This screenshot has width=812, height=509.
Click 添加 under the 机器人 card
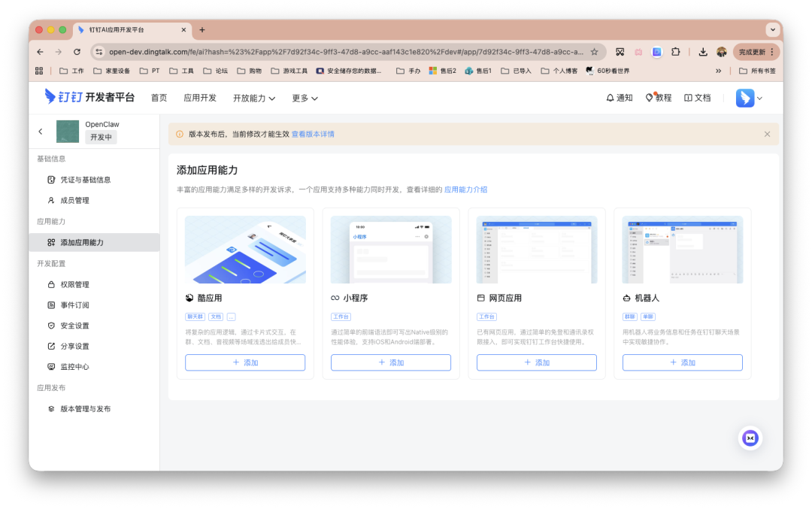tap(681, 362)
